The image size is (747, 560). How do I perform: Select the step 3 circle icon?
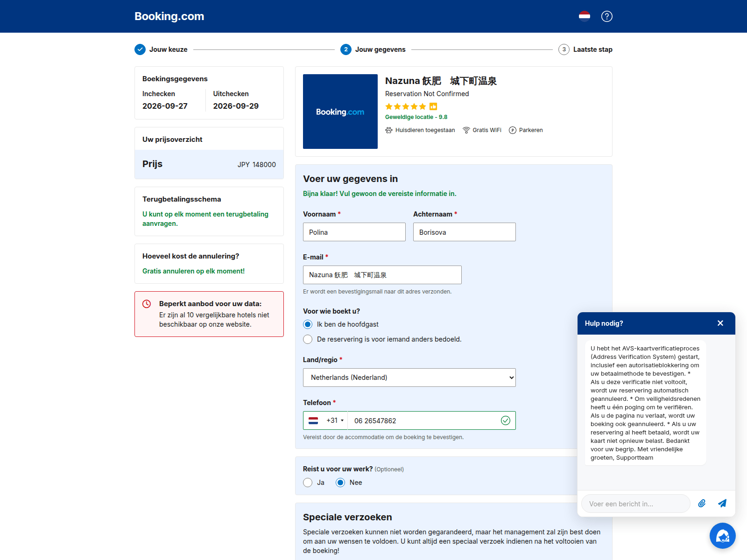click(564, 49)
